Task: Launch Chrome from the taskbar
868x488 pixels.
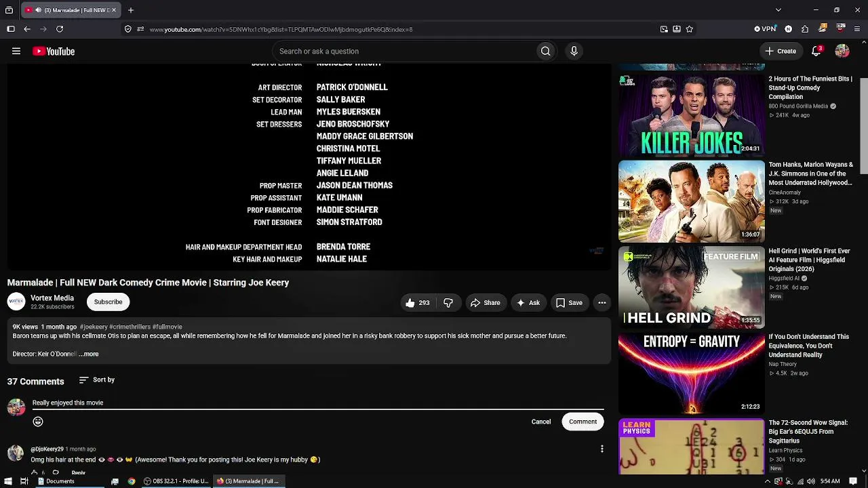Action: [132, 481]
